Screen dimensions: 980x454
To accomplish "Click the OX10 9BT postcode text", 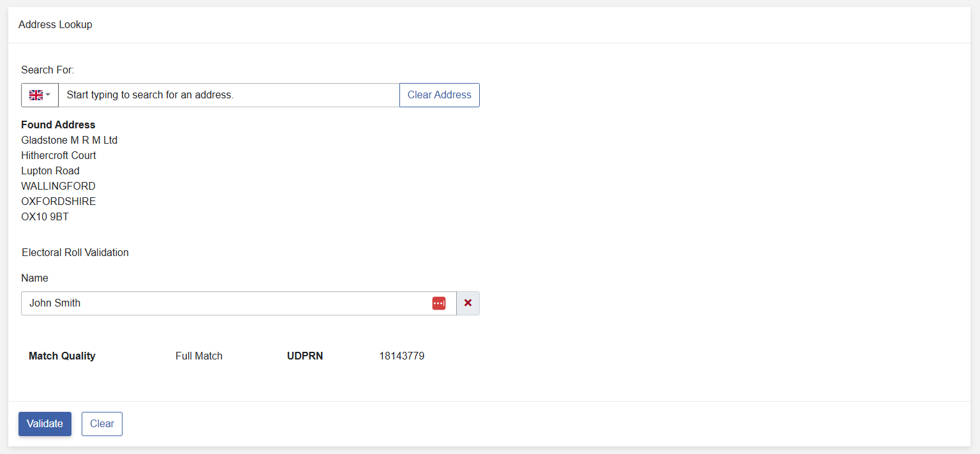I will 45,216.
